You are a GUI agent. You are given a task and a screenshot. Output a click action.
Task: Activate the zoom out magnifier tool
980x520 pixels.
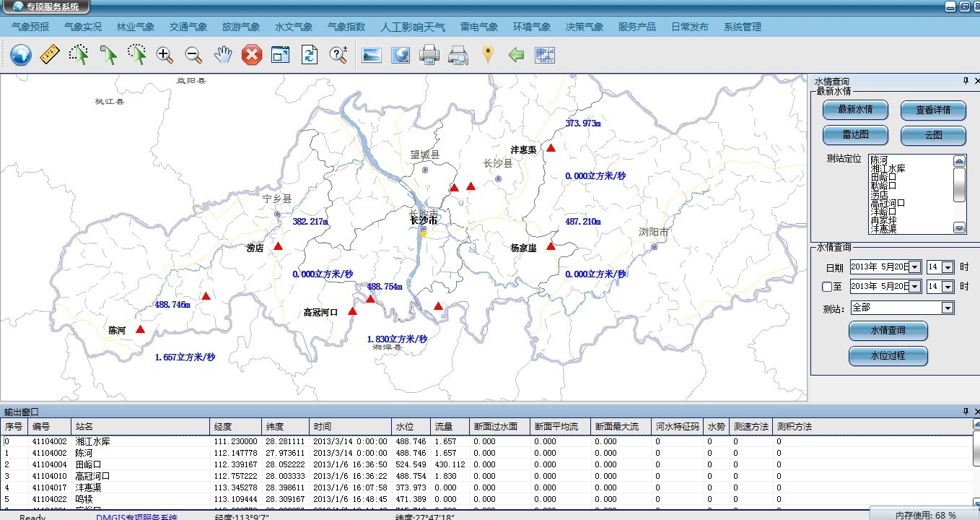pos(193,55)
